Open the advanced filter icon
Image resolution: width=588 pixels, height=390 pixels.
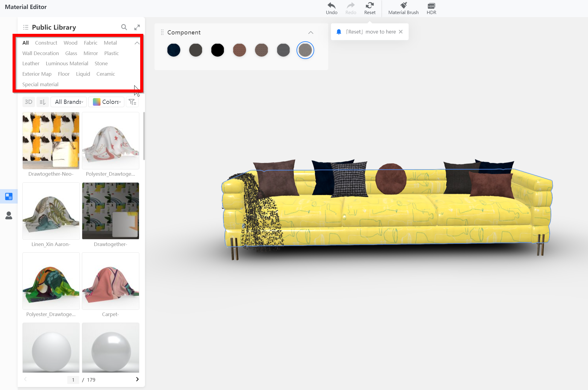[132, 102]
